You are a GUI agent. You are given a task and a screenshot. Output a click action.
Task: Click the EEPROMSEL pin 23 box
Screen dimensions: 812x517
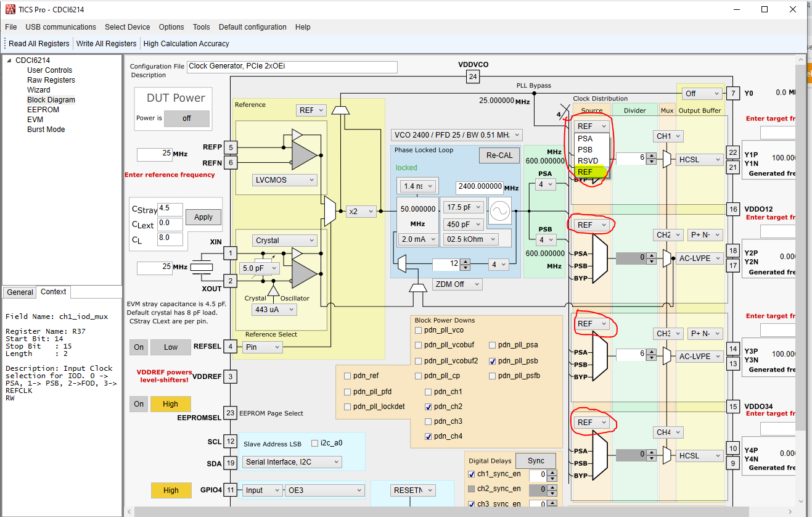click(x=230, y=413)
